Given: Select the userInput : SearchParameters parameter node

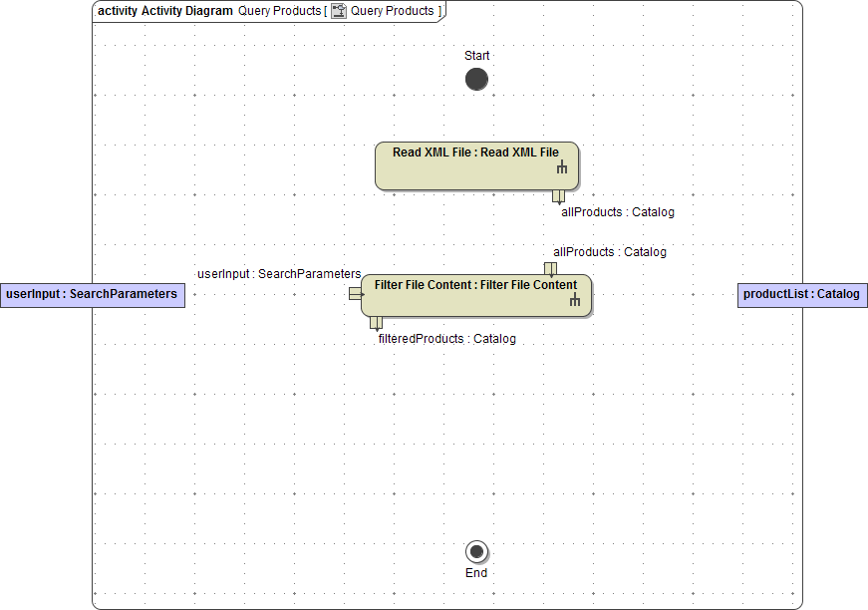Looking at the screenshot, I should pos(92,294).
